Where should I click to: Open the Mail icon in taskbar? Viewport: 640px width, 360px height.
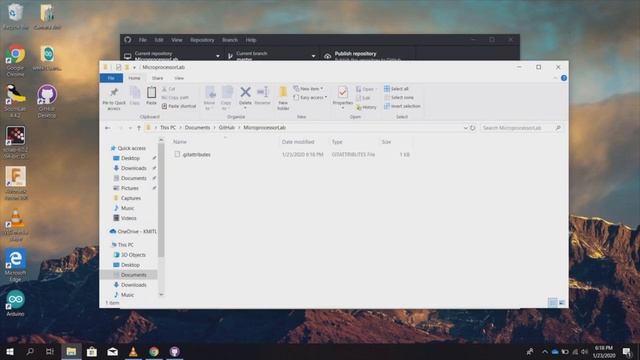tap(113, 351)
